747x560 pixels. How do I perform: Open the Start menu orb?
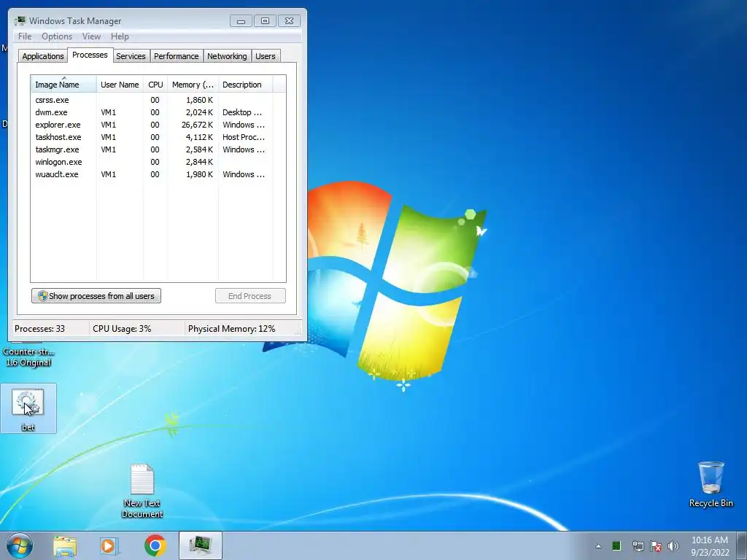tap(20, 545)
